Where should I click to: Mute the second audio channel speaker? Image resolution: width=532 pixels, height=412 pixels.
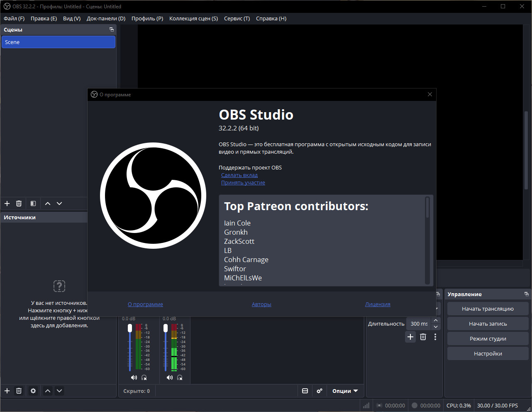pyautogui.click(x=169, y=378)
